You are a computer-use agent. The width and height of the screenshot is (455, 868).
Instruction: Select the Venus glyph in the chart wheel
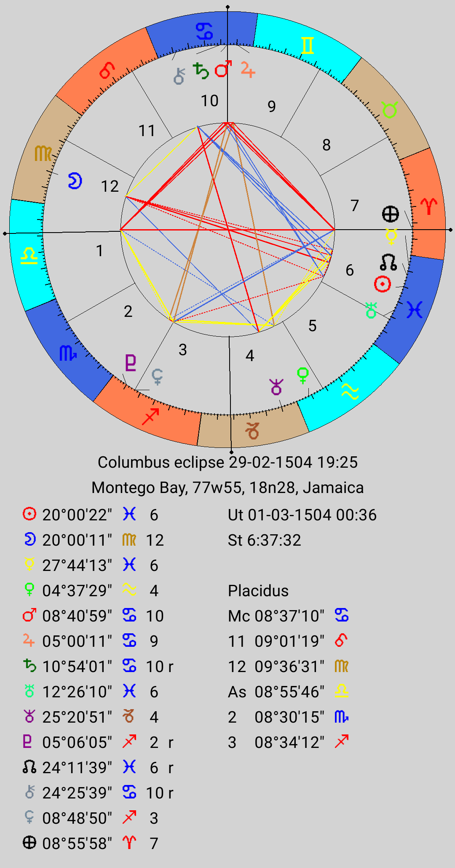click(x=302, y=375)
